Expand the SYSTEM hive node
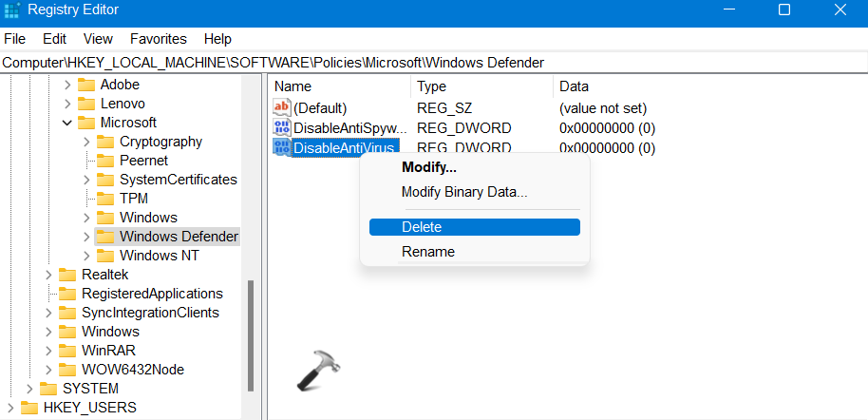Viewport: 868px width, 420px height. tap(29, 389)
